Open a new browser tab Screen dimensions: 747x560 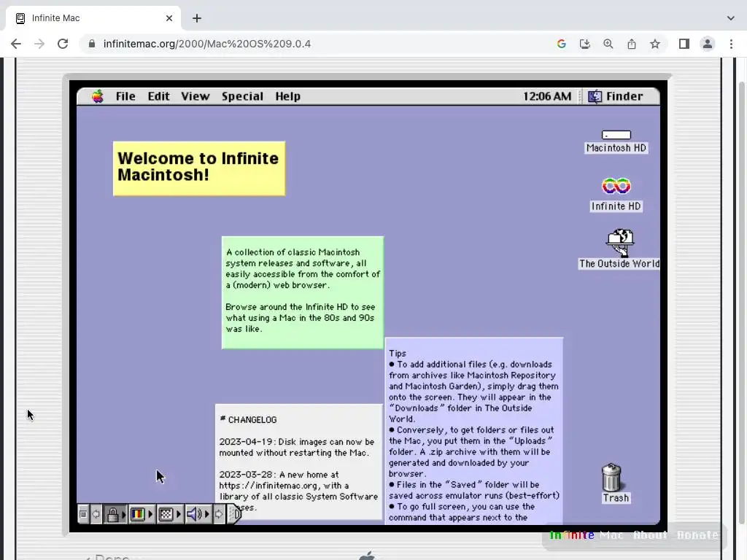click(x=197, y=18)
